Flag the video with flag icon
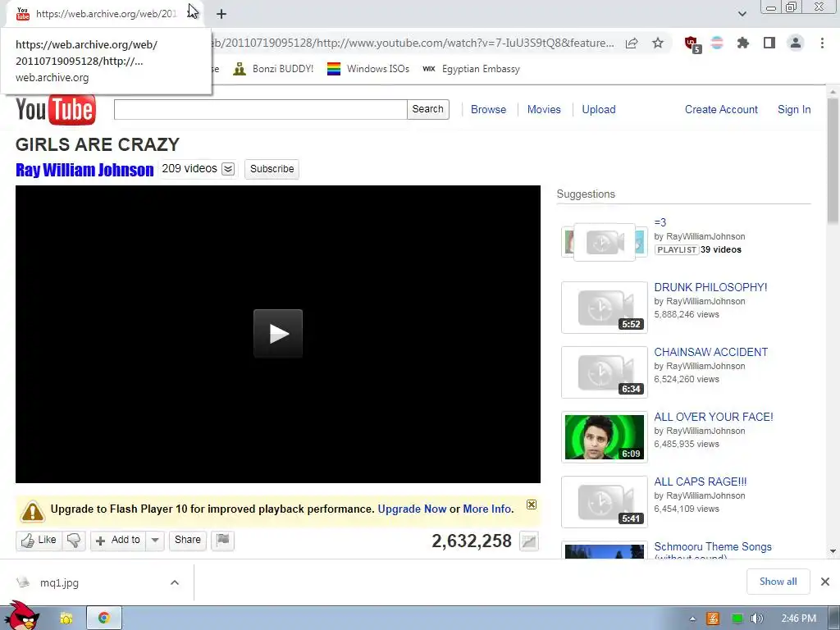This screenshot has height=630, width=840. tap(223, 540)
